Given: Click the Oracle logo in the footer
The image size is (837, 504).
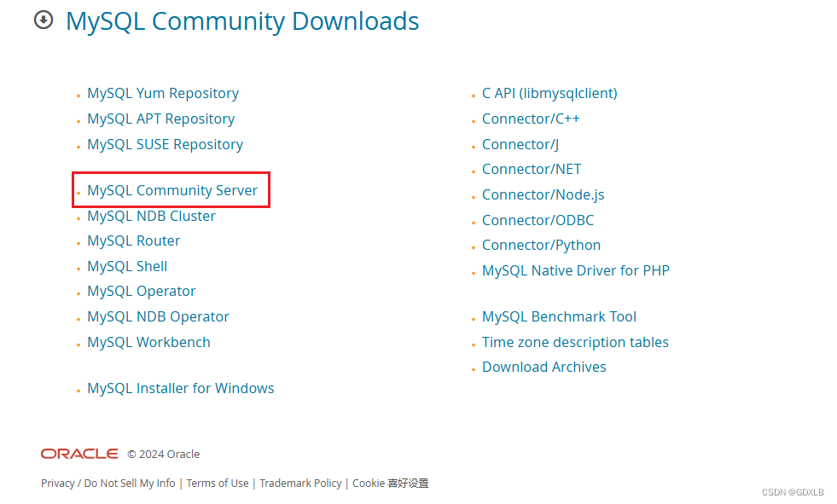Looking at the screenshot, I should [x=78, y=454].
